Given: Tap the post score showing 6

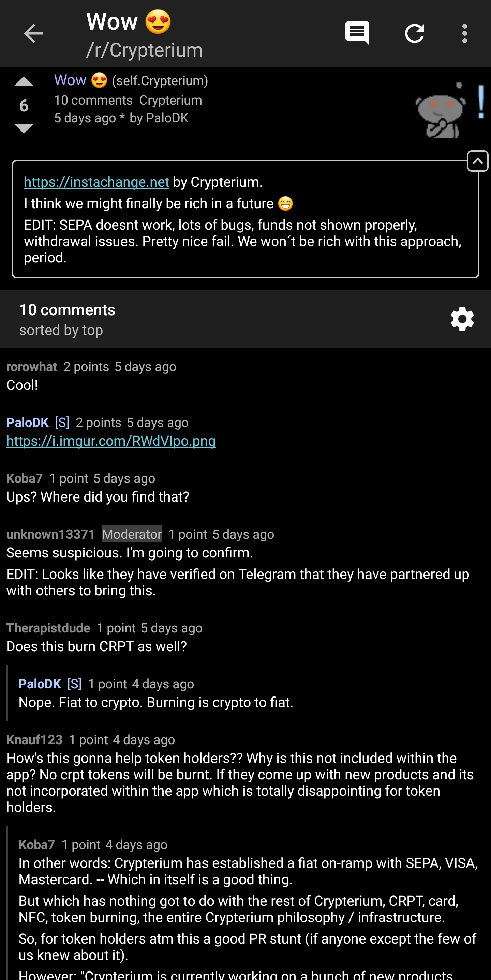Looking at the screenshot, I should point(24,105).
